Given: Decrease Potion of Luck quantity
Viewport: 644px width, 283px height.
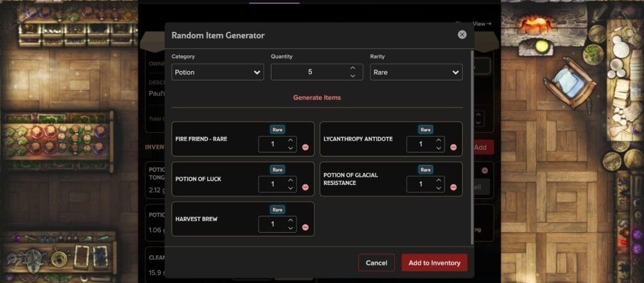Looking at the screenshot, I should (x=291, y=187).
